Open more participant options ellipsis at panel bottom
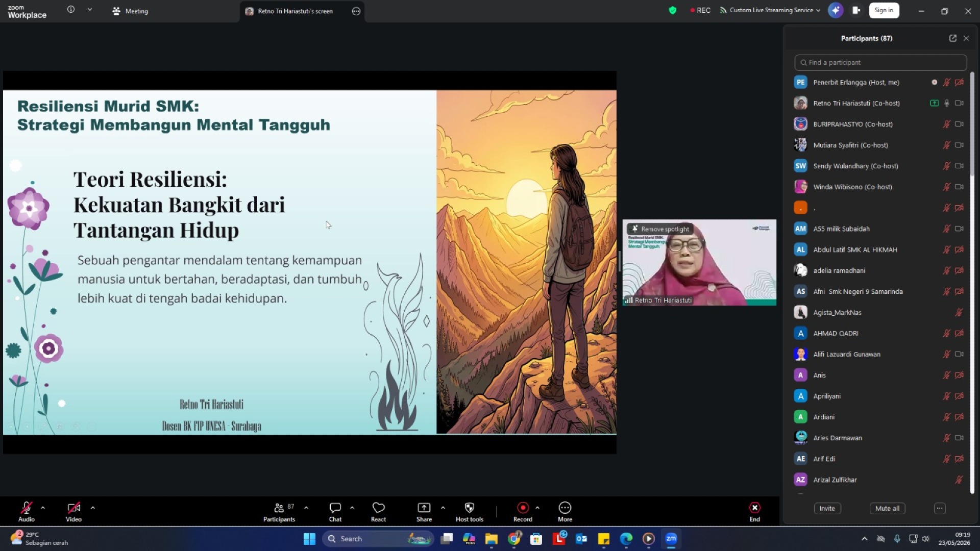 tap(940, 508)
